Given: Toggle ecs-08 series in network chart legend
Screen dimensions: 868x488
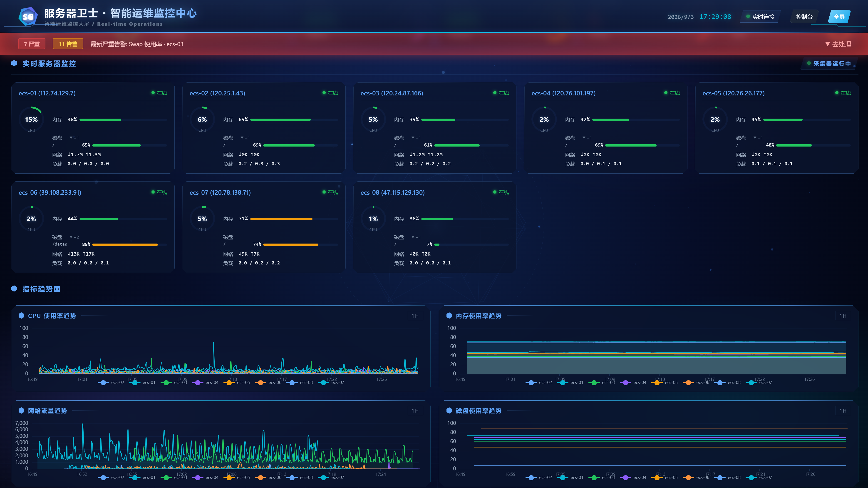Looking at the screenshot, I should [300, 478].
